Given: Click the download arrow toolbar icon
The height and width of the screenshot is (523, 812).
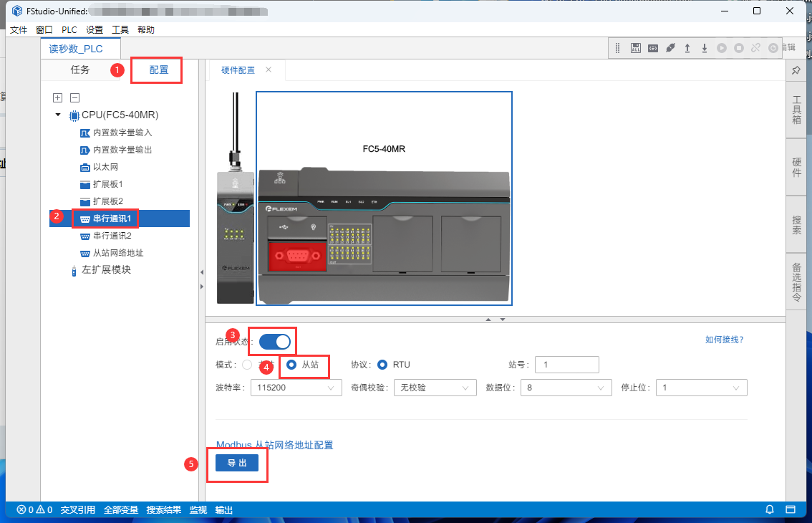Looking at the screenshot, I should click(x=705, y=48).
